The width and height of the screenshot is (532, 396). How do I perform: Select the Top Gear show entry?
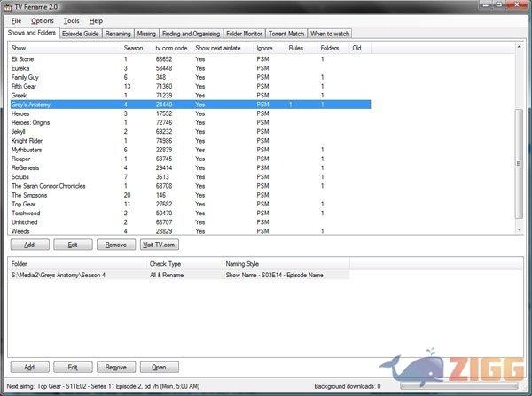[25, 204]
